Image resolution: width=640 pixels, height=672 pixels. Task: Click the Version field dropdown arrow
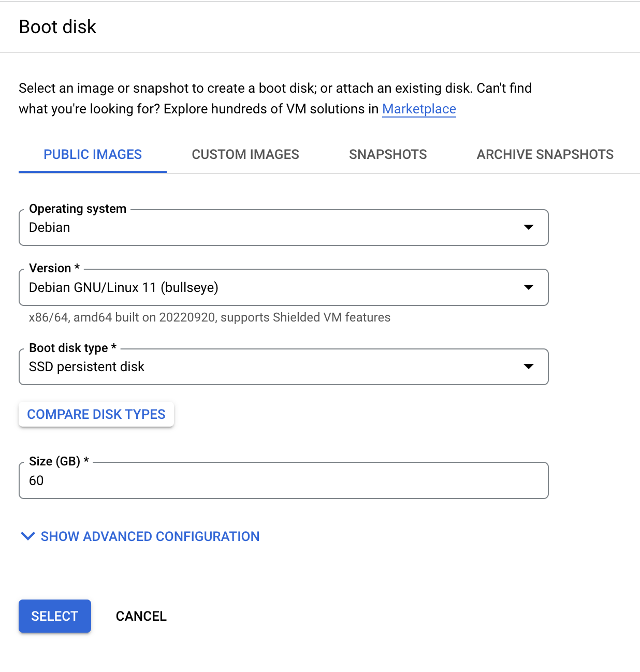click(529, 287)
